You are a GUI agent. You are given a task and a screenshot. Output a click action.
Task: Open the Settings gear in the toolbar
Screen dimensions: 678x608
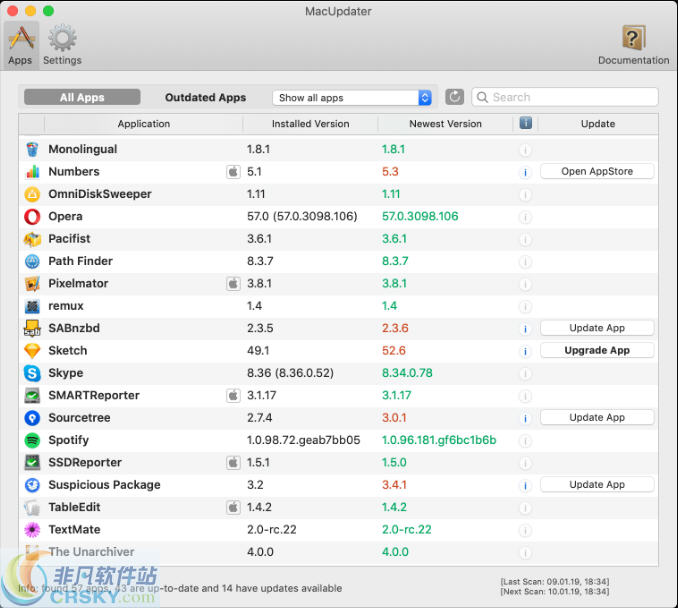point(62,45)
